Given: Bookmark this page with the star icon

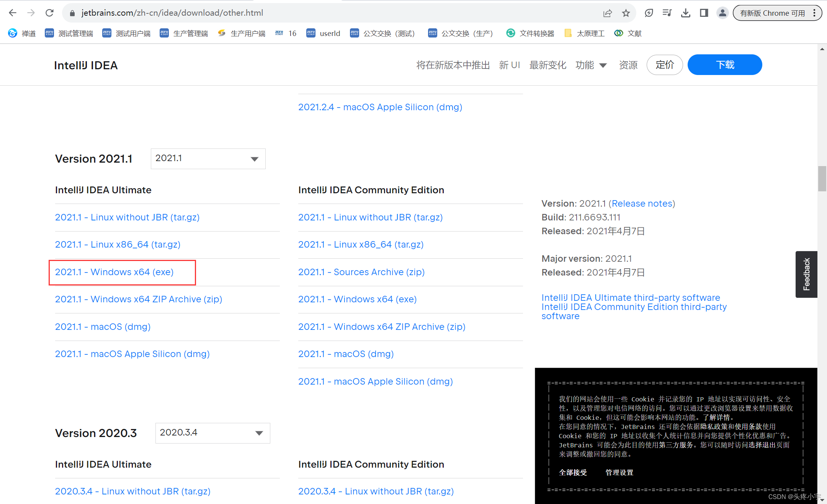Looking at the screenshot, I should pyautogui.click(x=626, y=13).
